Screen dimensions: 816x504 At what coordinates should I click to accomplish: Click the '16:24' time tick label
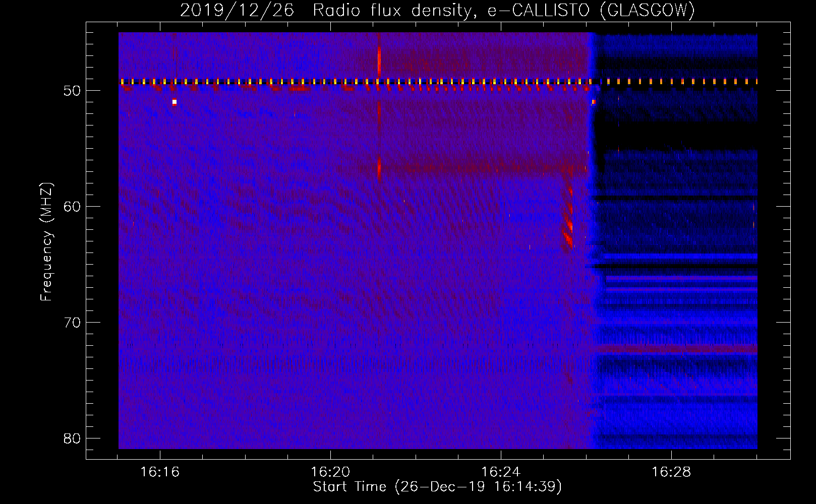pos(501,472)
